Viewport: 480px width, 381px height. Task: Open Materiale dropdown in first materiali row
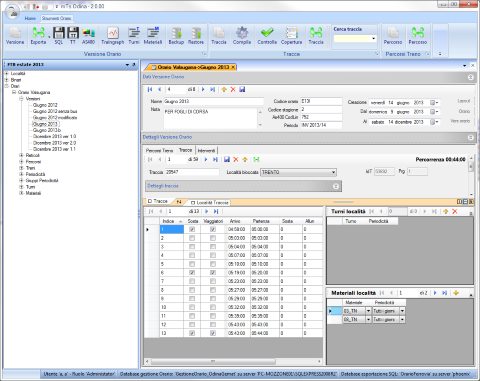coord(368,311)
